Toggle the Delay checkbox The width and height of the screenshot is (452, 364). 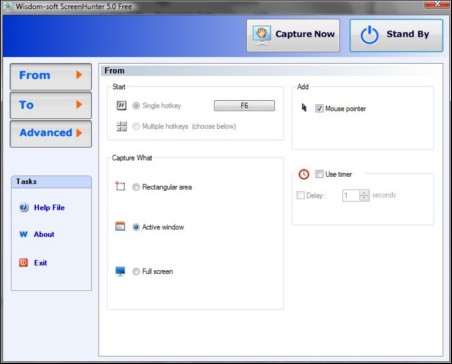tap(300, 195)
